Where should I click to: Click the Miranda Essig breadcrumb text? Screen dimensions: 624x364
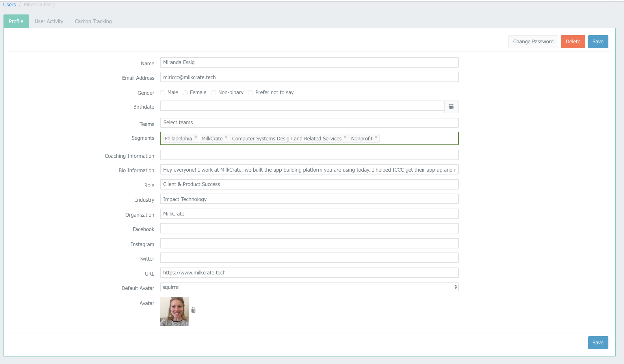(40, 5)
